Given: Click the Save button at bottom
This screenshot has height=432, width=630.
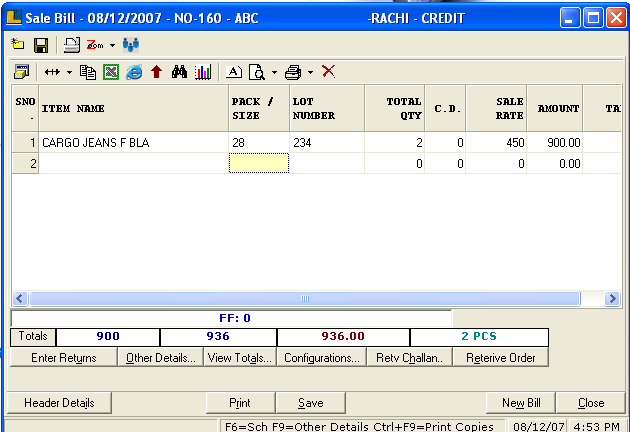Looking at the screenshot, I should 311,403.
